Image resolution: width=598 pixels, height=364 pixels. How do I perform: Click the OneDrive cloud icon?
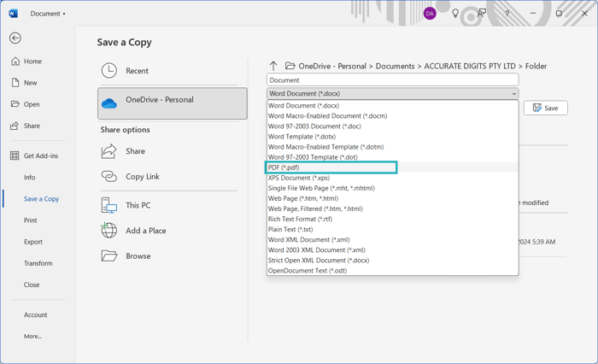pyautogui.click(x=109, y=103)
